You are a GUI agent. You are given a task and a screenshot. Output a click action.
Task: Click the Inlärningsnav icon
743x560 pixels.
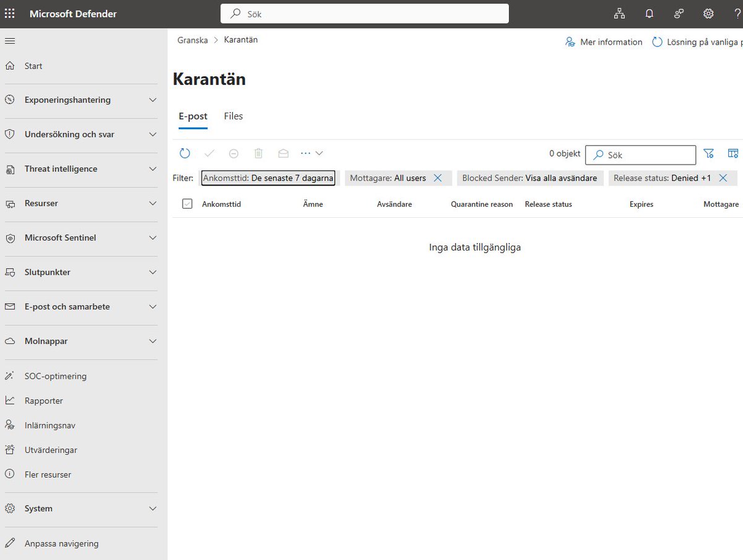[x=10, y=425]
